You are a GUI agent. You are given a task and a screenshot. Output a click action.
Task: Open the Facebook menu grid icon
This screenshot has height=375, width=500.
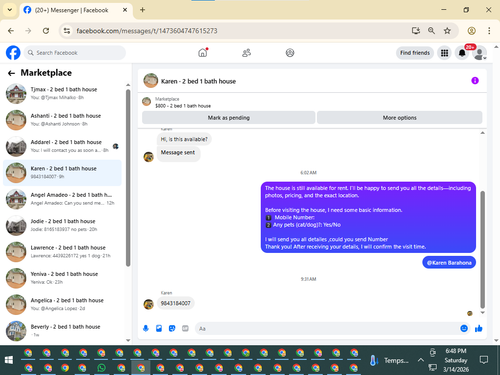tap(444, 53)
